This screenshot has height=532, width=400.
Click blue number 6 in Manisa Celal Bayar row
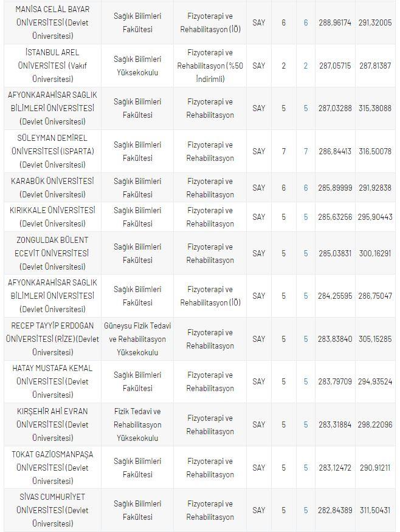[x=306, y=22]
